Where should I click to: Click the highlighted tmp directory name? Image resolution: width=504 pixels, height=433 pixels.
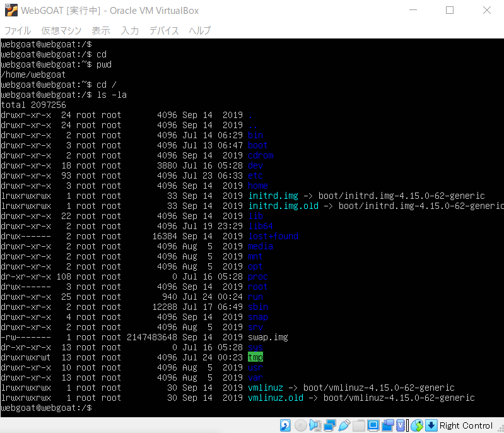[x=255, y=357]
